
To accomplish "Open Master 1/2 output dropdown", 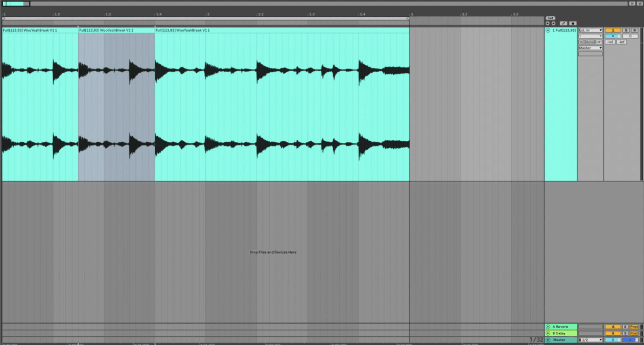I will 590,340.
